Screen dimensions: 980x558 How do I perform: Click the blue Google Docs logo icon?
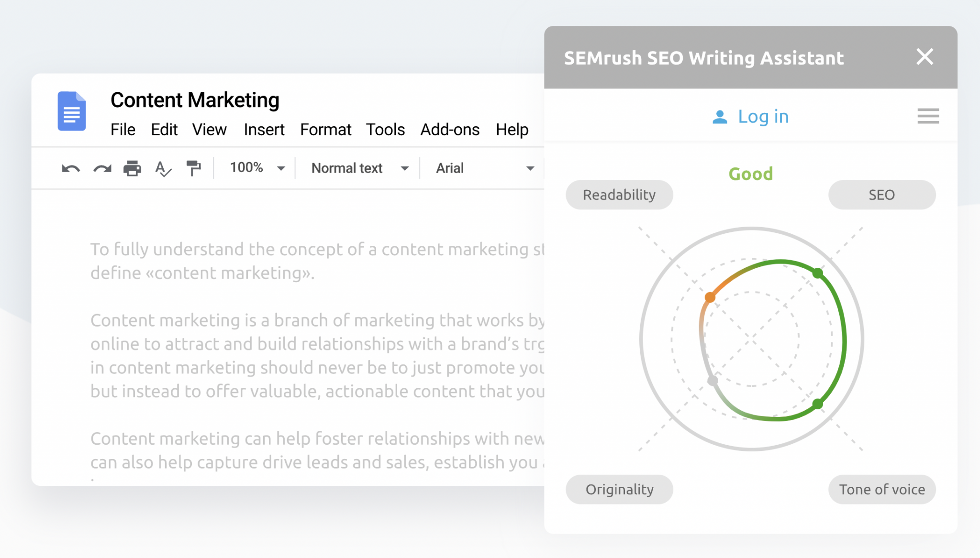[x=72, y=111]
